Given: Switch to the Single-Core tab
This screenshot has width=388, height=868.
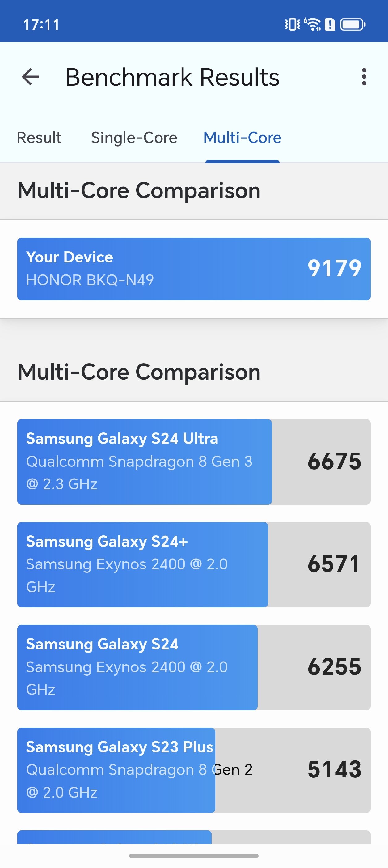Looking at the screenshot, I should point(134,138).
